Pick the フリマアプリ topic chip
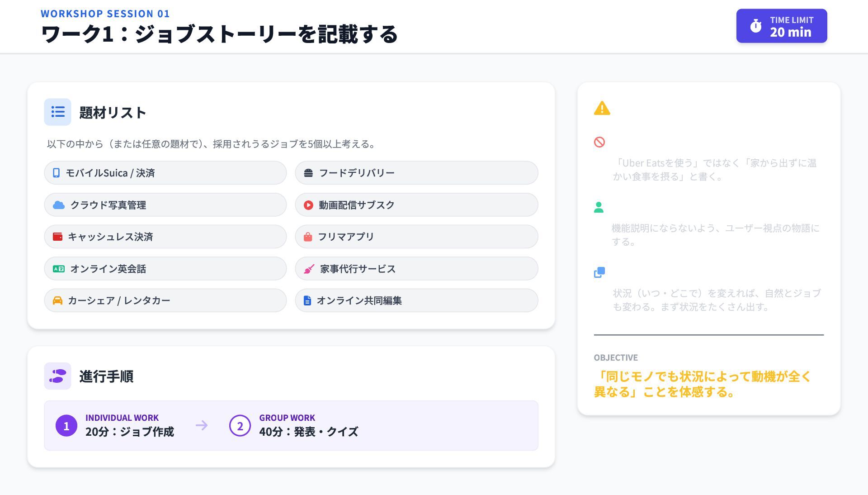This screenshot has width=868, height=495. [416, 237]
